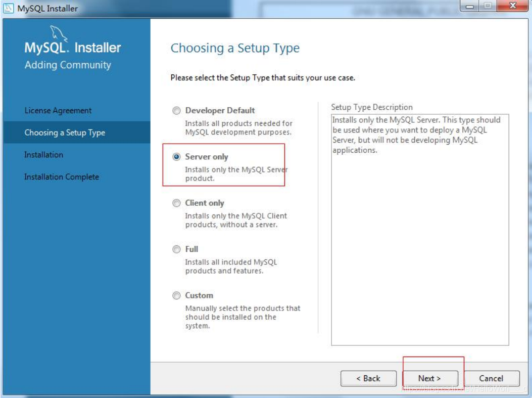The height and width of the screenshot is (398, 532).
Task: Minimize the MySQL Installer window
Action: [470, 6]
